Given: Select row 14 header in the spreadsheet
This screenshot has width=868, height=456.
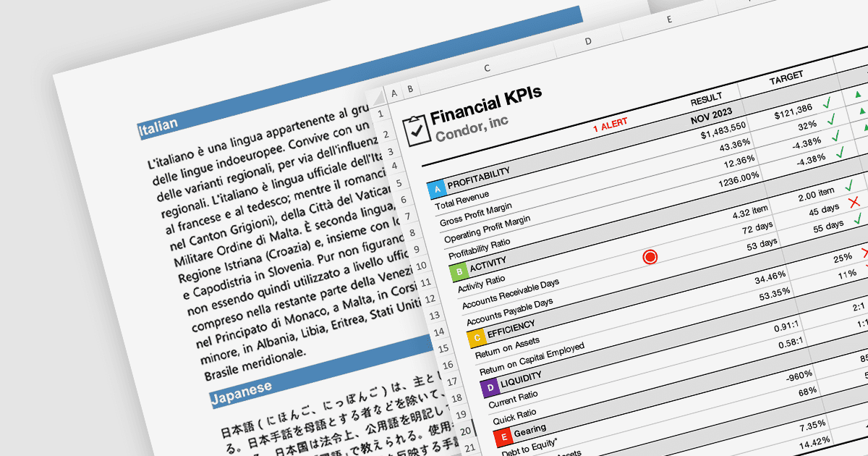Looking at the screenshot, I should coord(438,332).
